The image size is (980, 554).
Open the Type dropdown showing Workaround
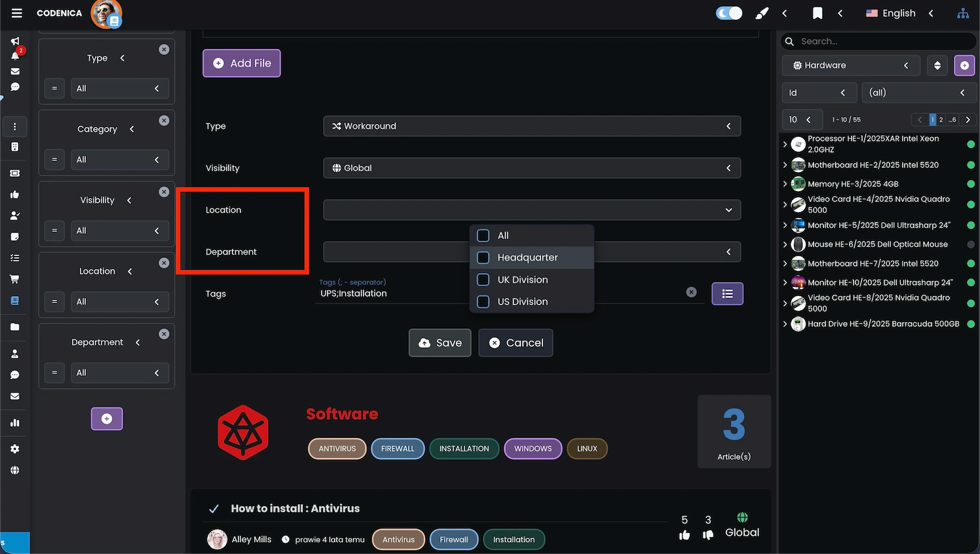click(x=531, y=126)
